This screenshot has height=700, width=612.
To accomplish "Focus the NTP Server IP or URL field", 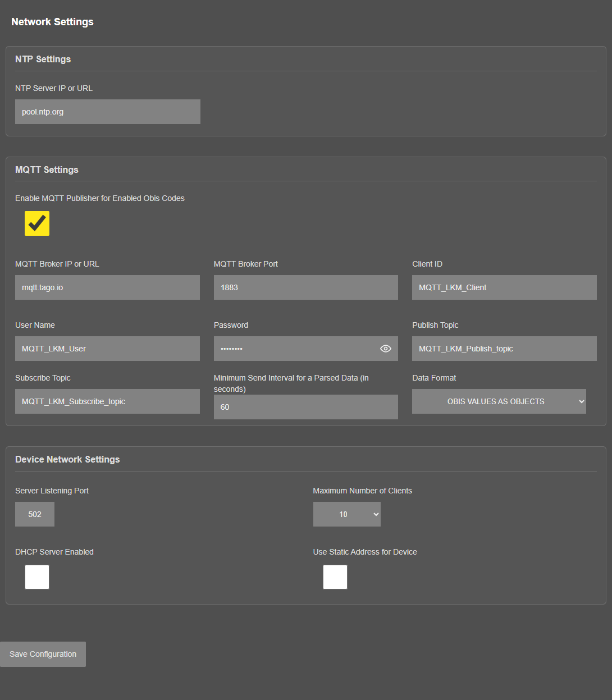I will pos(107,112).
